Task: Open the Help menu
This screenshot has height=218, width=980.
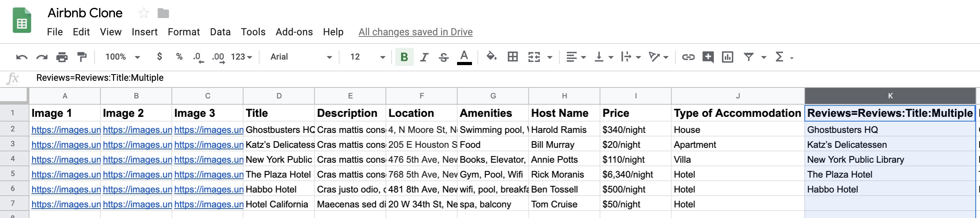Action: pos(333,32)
